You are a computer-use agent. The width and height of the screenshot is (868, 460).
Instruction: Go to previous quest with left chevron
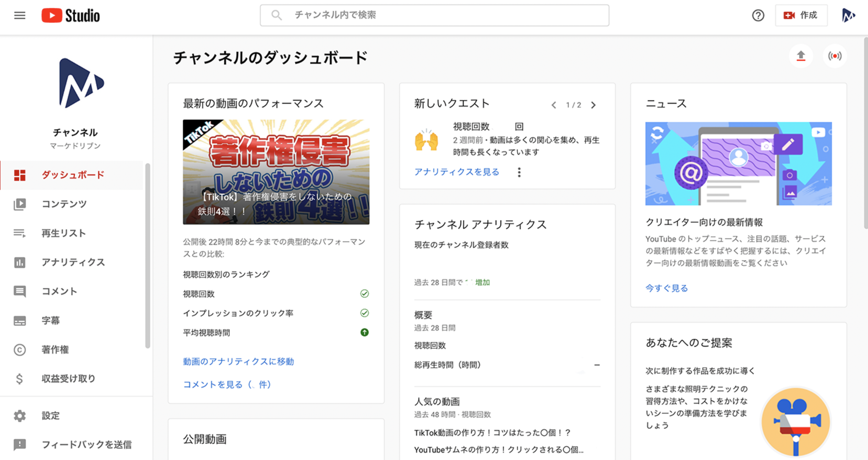(x=554, y=105)
